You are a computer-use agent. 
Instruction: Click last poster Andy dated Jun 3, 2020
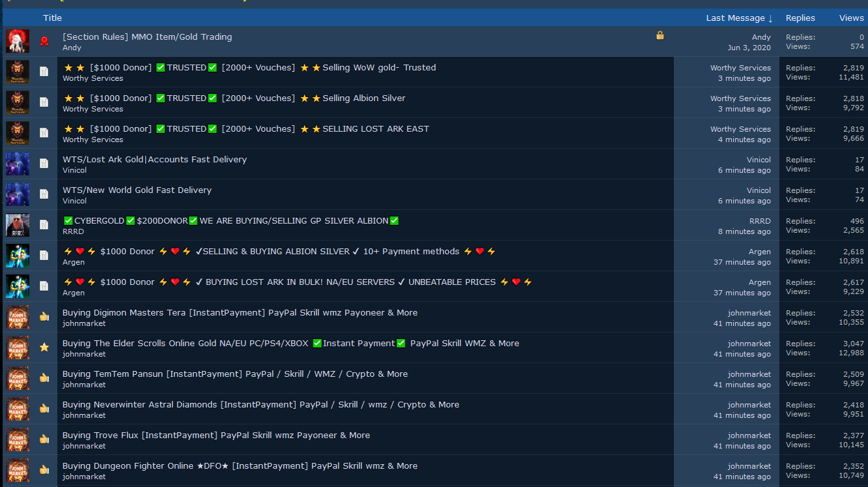tap(761, 37)
